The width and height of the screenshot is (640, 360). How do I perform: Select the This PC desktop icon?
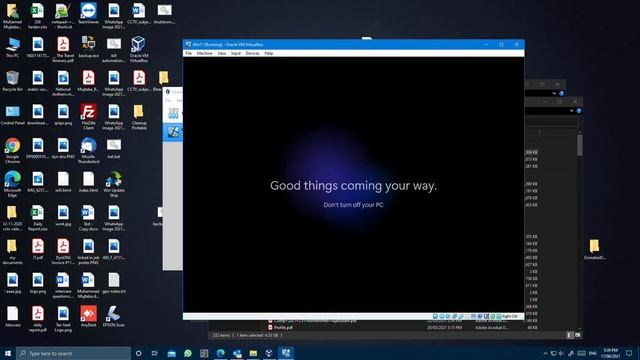[12, 47]
